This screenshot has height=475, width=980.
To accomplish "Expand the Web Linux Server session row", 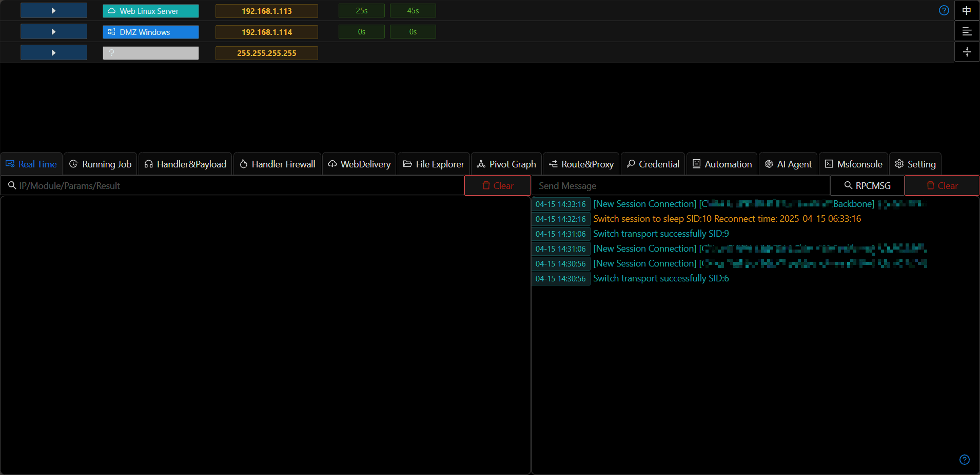I will click(54, 11).
